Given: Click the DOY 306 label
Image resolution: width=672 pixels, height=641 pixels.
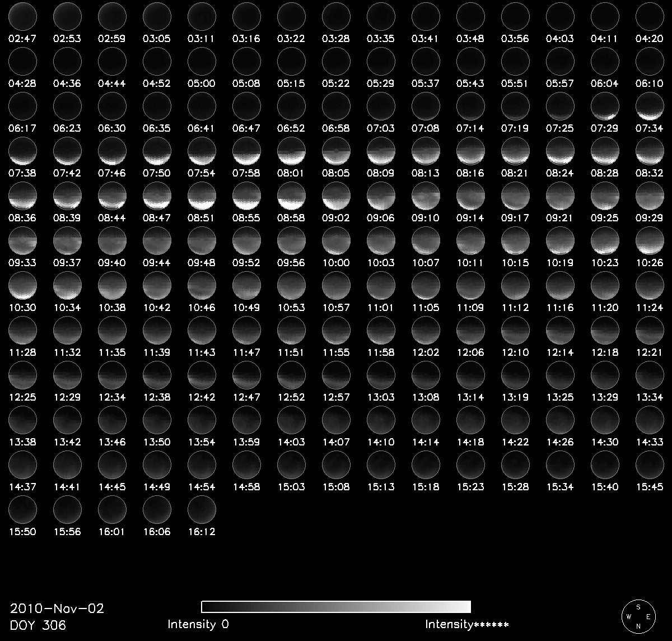Looking at the screenshot, I should (x=38, y=624).
